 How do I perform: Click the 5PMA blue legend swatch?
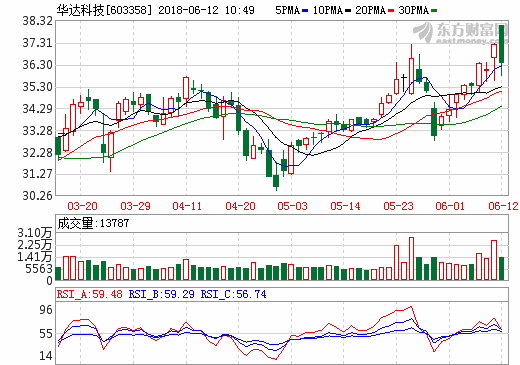pyautogui.click(x=305, y=11)
